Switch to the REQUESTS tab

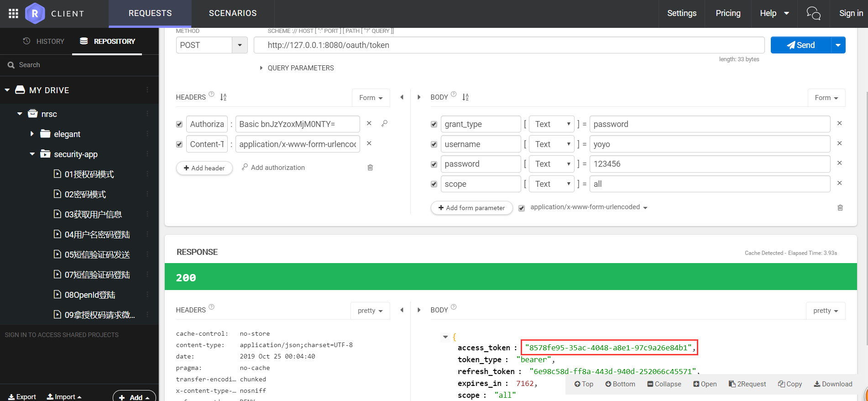click(x=150, y=13)
